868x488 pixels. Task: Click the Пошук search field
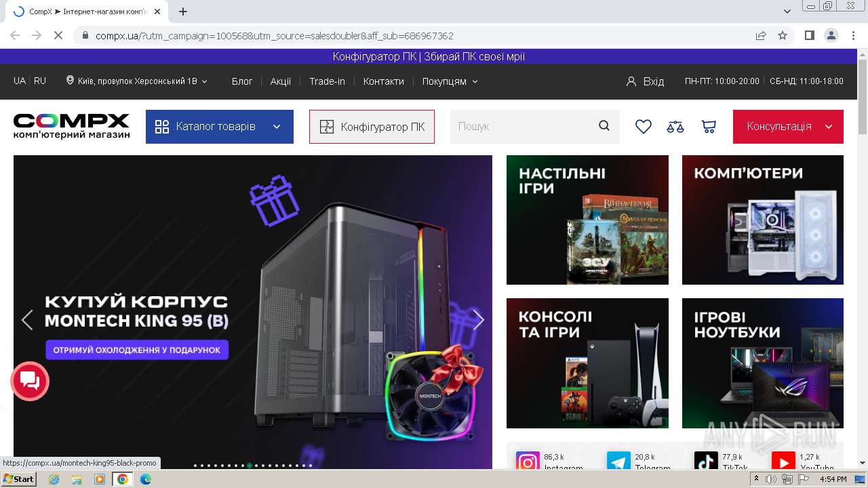pos(524,127)
